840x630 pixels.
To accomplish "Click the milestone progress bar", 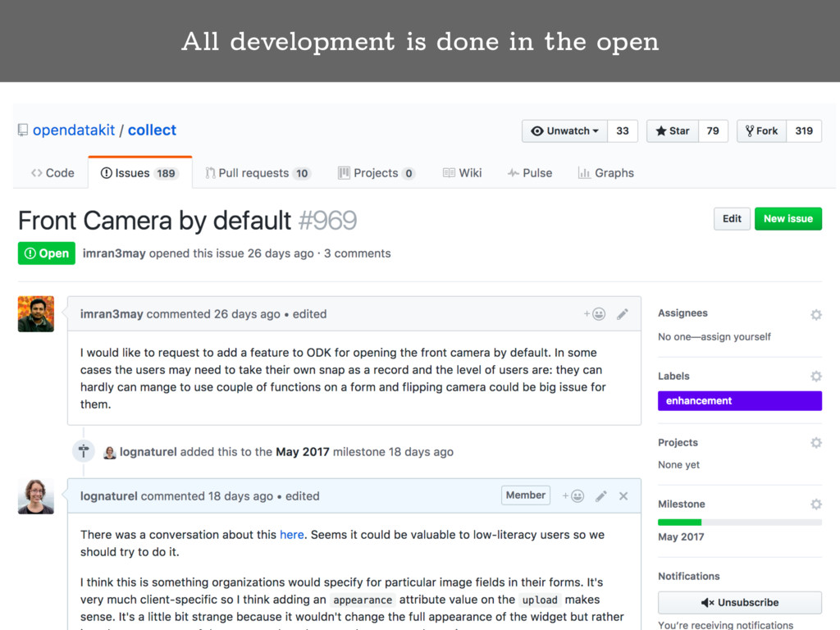I will (x=740, y=523).
